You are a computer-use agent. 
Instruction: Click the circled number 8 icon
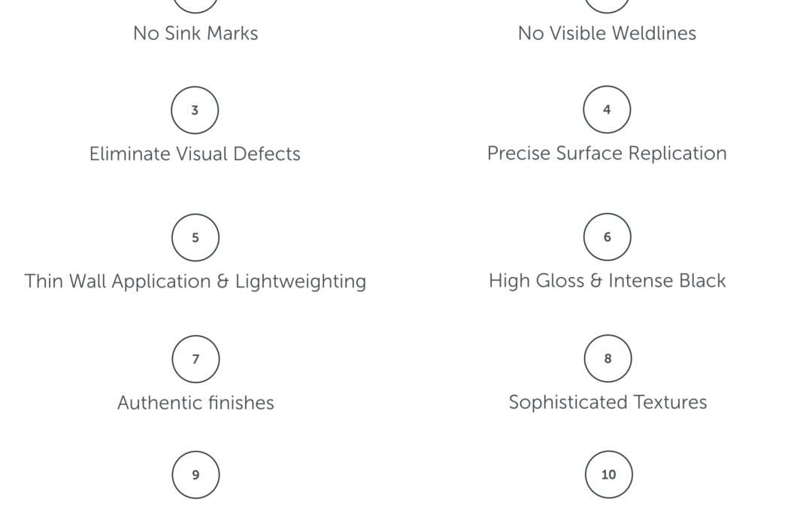(x=608, y=358)
